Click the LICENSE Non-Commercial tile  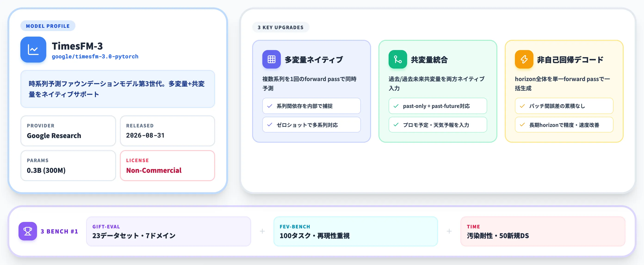pos(167,166)
